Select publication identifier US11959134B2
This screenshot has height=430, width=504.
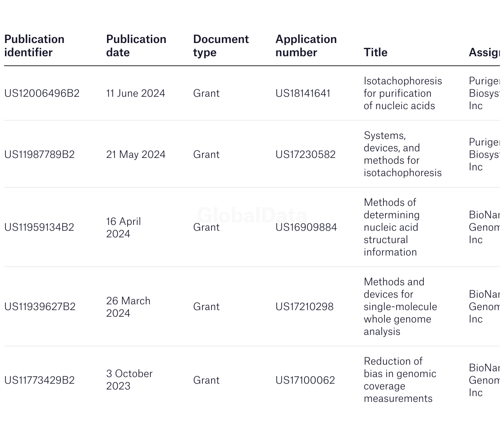tap(39, 227)
